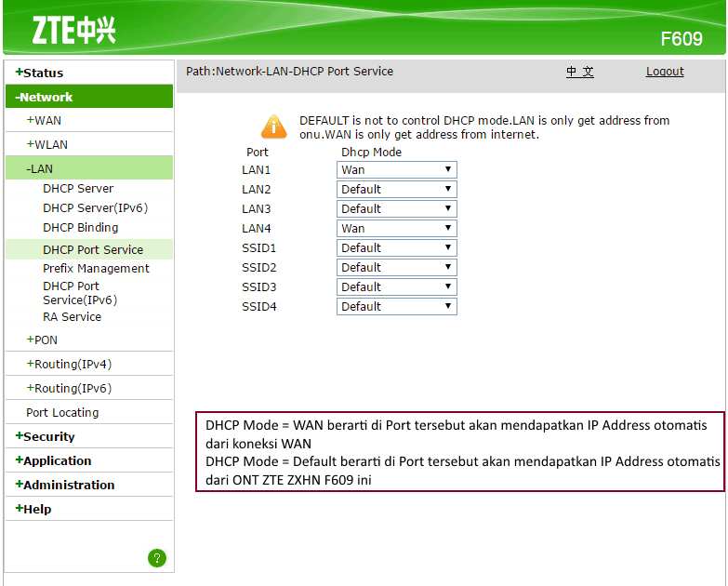Expand the Application menu
This screenshot has height=586, width=728.
pyautogui.click(x=53, y=460)
